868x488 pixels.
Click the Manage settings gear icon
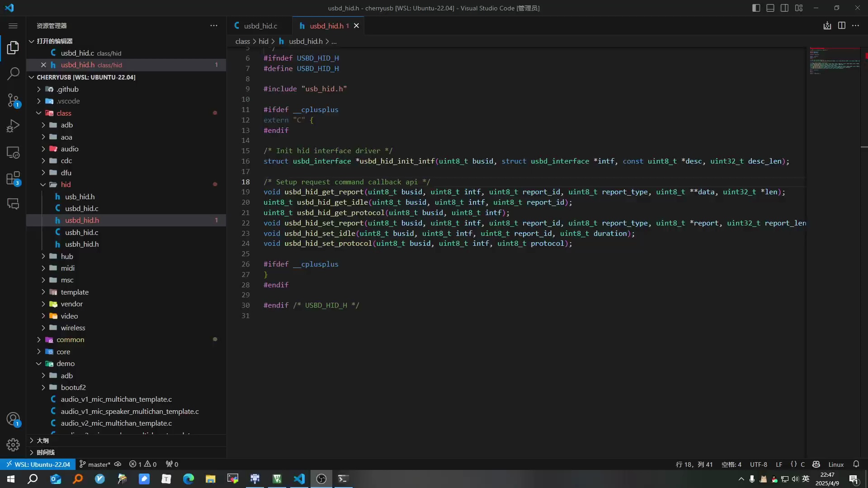tap(13, 445)
